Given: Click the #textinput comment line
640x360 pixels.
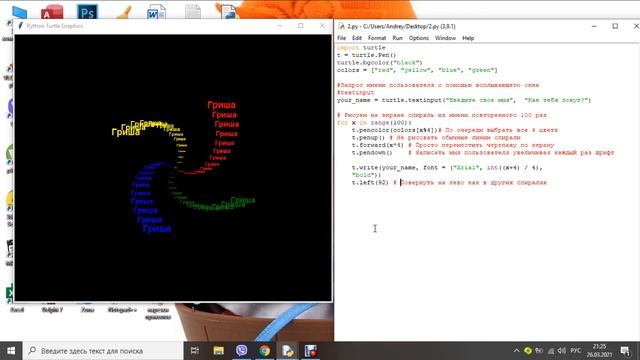Looking at the screenshot, I should pyautogui.click(x=355, y=93).
